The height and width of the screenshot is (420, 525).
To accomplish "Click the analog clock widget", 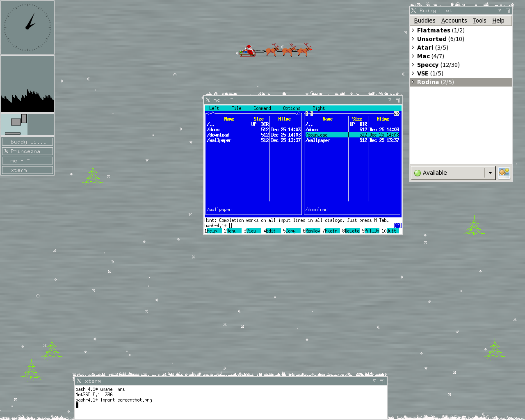I will coord(27,27).
